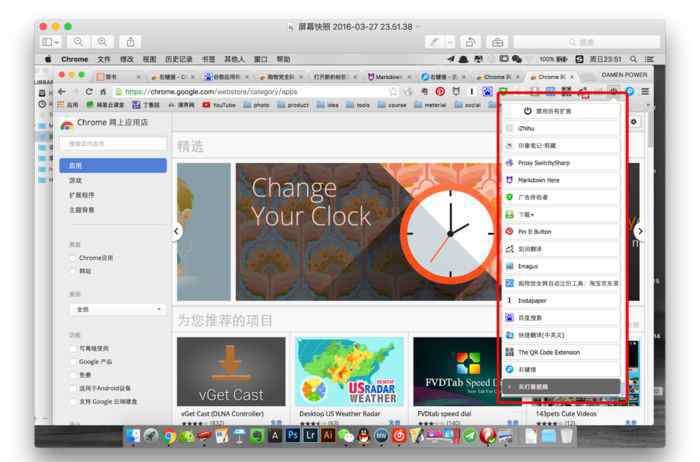The image size is (700, 462).
Task: Open the 帮助 menu
Action: point(283,59)
